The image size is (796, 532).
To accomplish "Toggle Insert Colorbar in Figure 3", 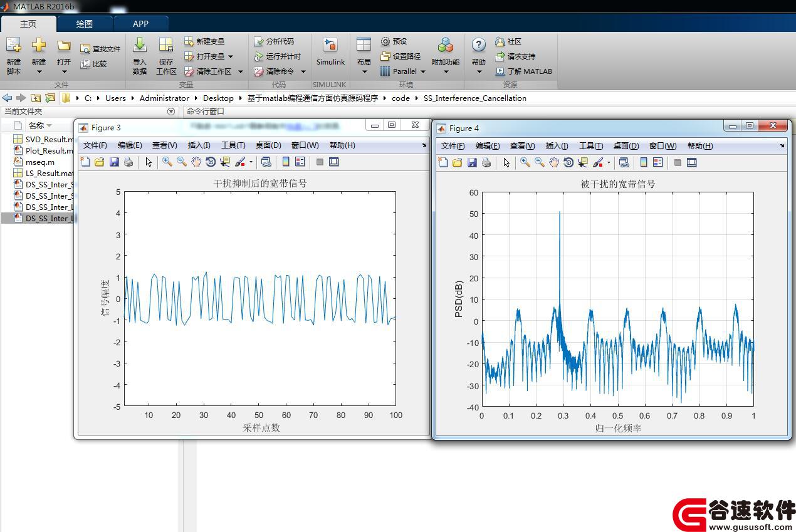I will pyautogui.click(x=286, y=162).
